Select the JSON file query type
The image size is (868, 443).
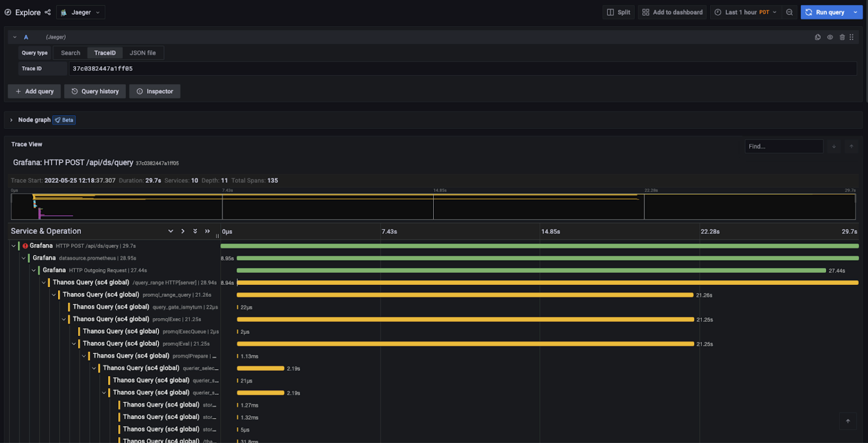pyautogui.click(x=143, y=53)
